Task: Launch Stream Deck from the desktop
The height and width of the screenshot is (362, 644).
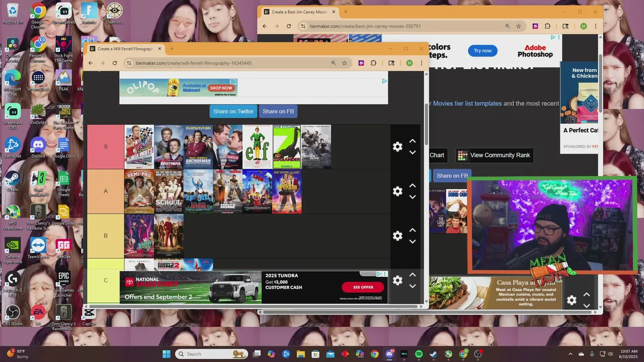Action: pyautogui.click(x=38, y=80)
